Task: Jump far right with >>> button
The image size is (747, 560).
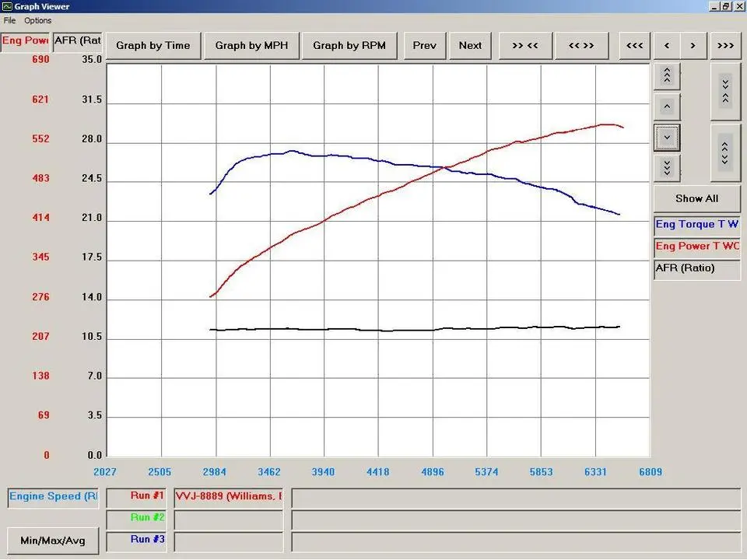Action: (725, 46)
